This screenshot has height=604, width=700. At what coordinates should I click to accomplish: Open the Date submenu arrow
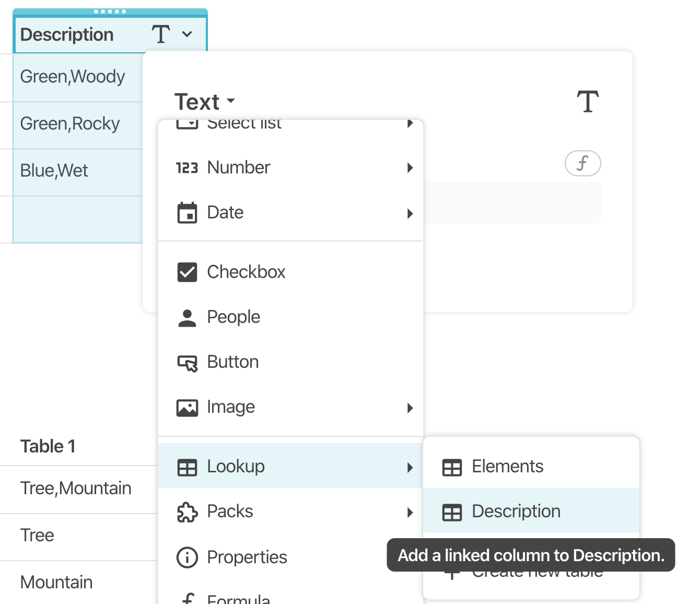410,213
